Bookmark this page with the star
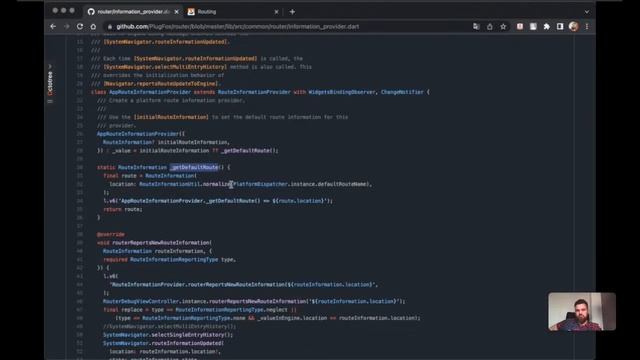640x360 pixels. [x=503, y=27]
